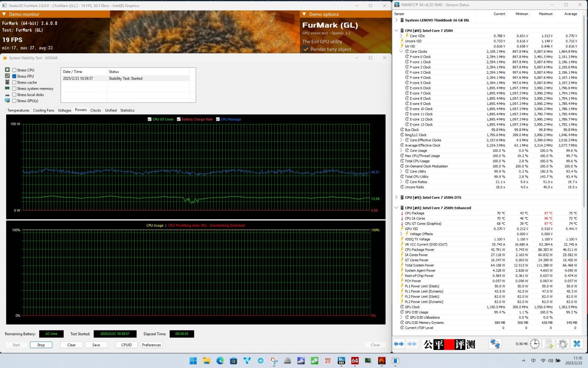Viewport: 588px width, 368px height.
Task: Click the green disk app taskbar icon
Action: [x=314, y=361]
